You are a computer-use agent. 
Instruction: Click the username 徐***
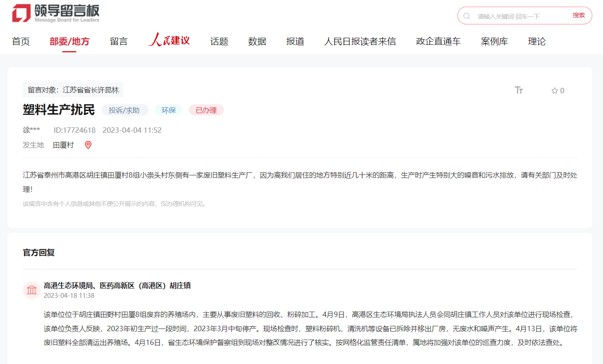coord(30,130)
